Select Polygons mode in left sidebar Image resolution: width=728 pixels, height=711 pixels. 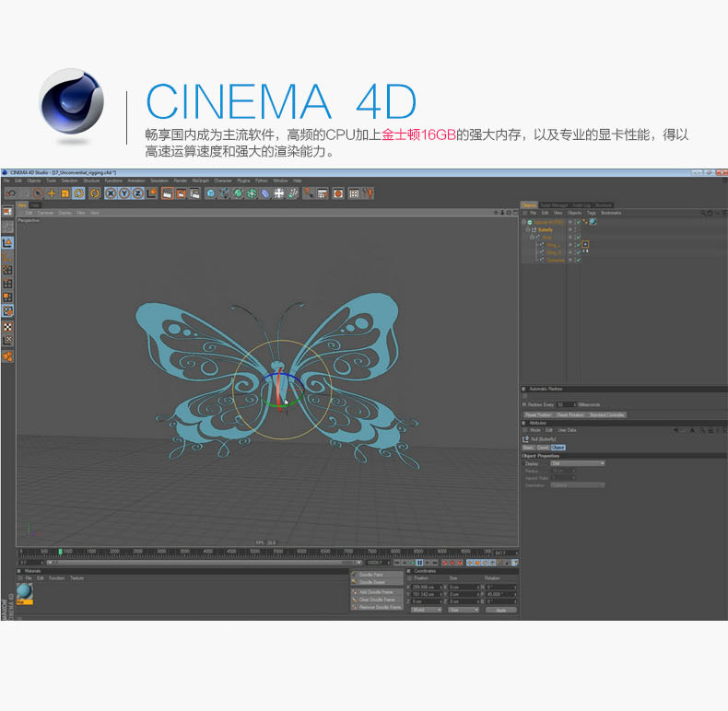7,297
